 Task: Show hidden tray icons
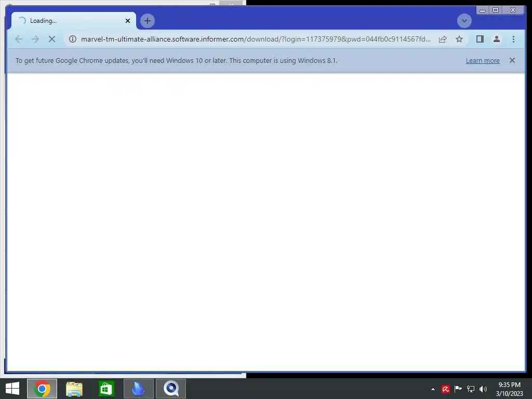coord(433,389)
